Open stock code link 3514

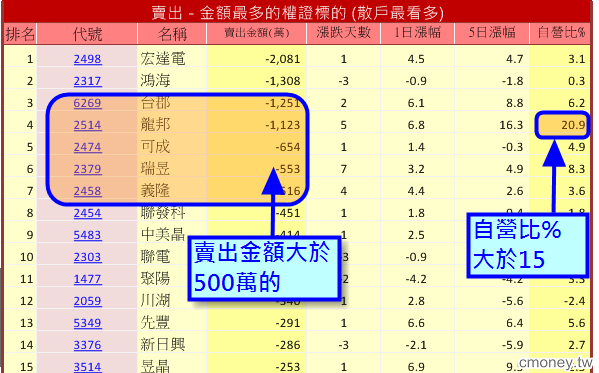pyautogui.click(x=87, y=367)
